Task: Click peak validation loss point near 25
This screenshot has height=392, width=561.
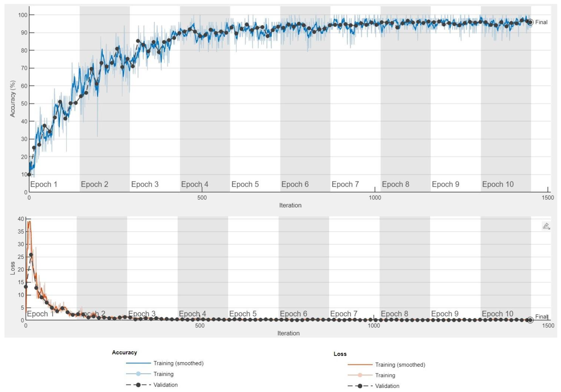Action: point(31,255)
